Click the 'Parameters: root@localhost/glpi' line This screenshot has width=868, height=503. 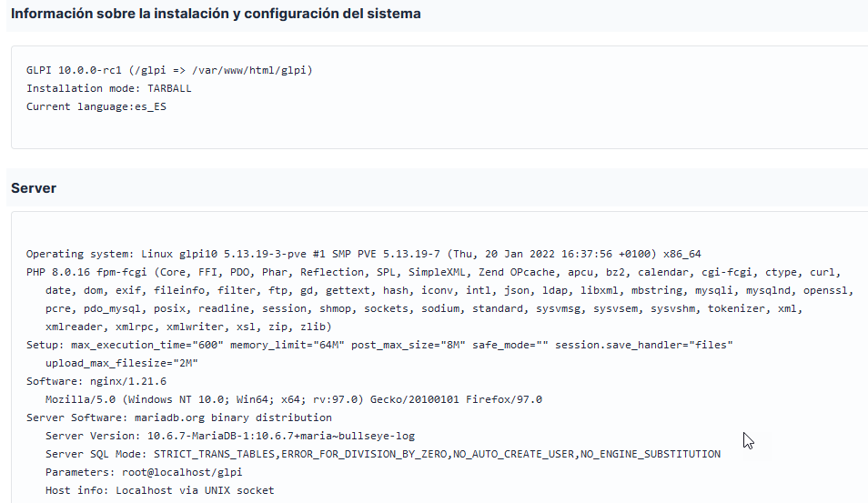click(144, 473)
